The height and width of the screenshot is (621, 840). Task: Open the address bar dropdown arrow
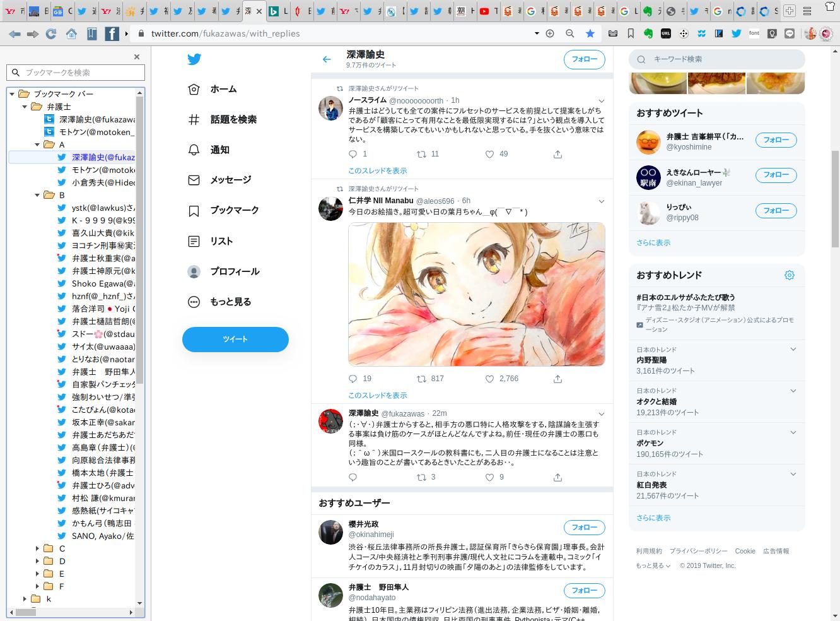537,33
